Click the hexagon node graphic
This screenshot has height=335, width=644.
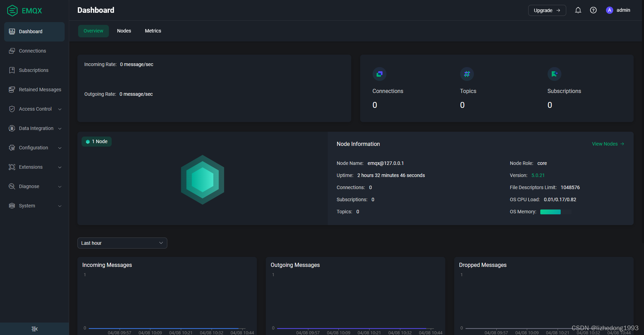(x=203, y=180)
